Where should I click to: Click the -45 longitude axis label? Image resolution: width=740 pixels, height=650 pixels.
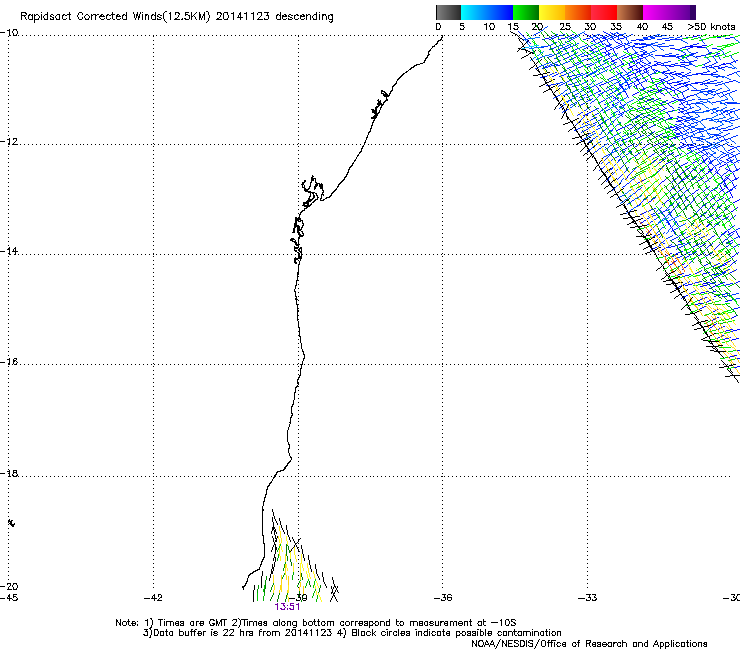pos(9,598)
